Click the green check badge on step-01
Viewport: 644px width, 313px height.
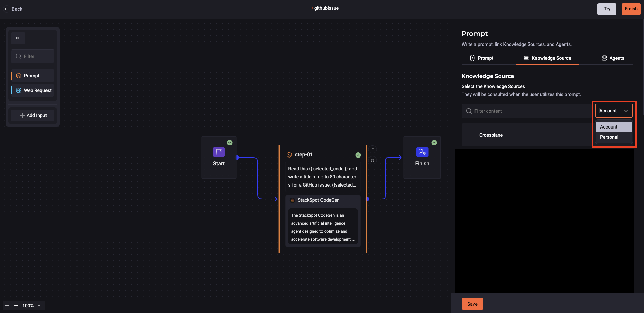tap(358, 155)
